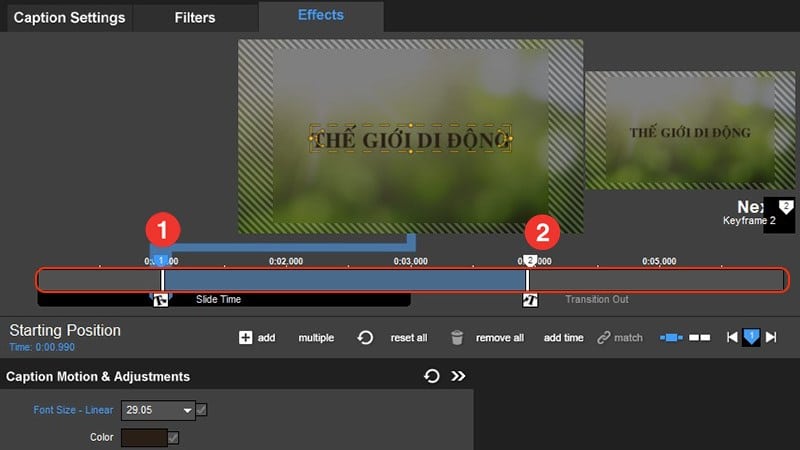Toggle the Color checkbox
This screenshot has width=800, height=450.
tap(173, 438)
